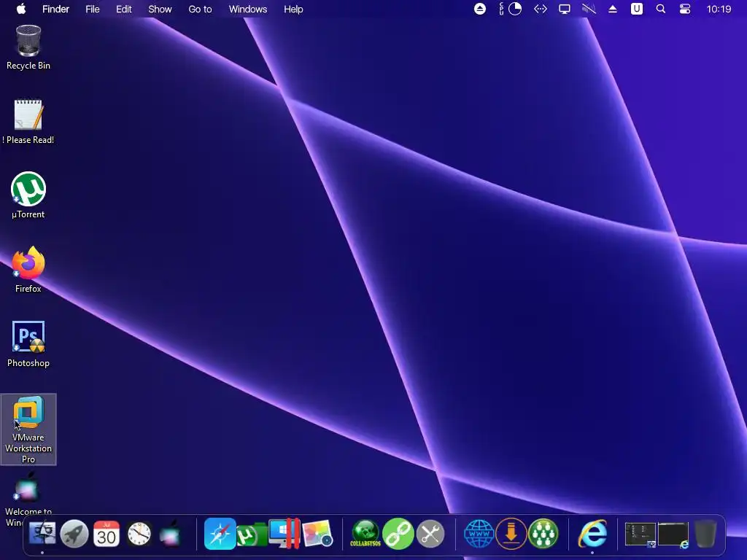
Task: Open the COLLABSYSOS green globe dock icon
Action: click(365, 534)
